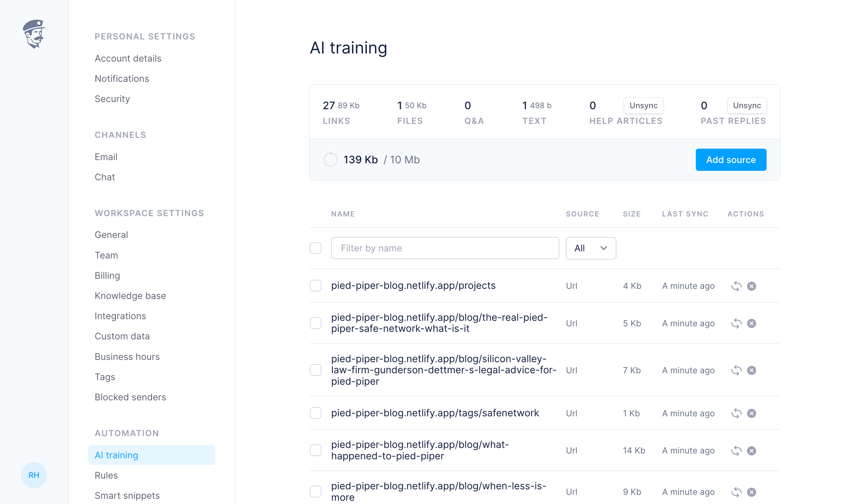Viewport: 842px width, 504px height.
Task: Go to Knowledge base settings
Action: click(x=130, y=296)
